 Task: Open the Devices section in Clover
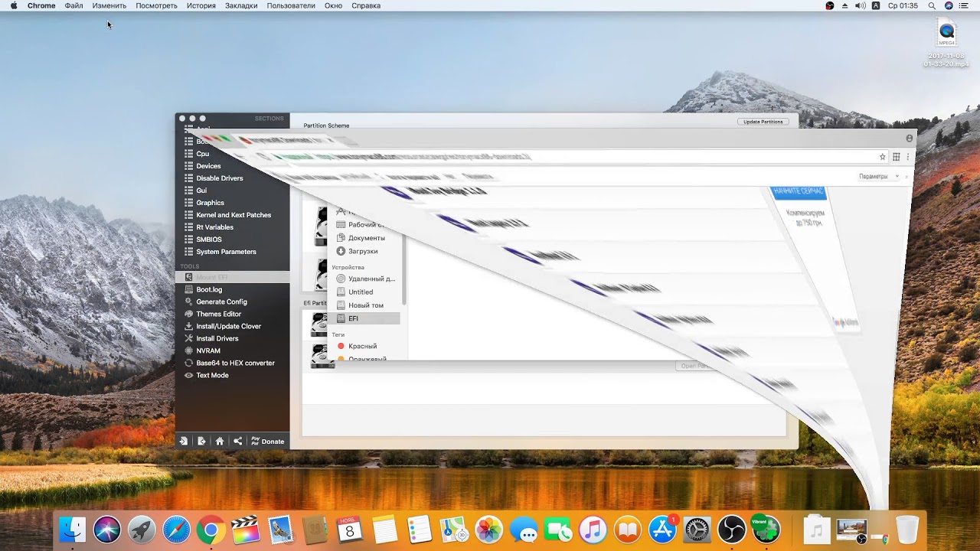[x=208, y=166]
